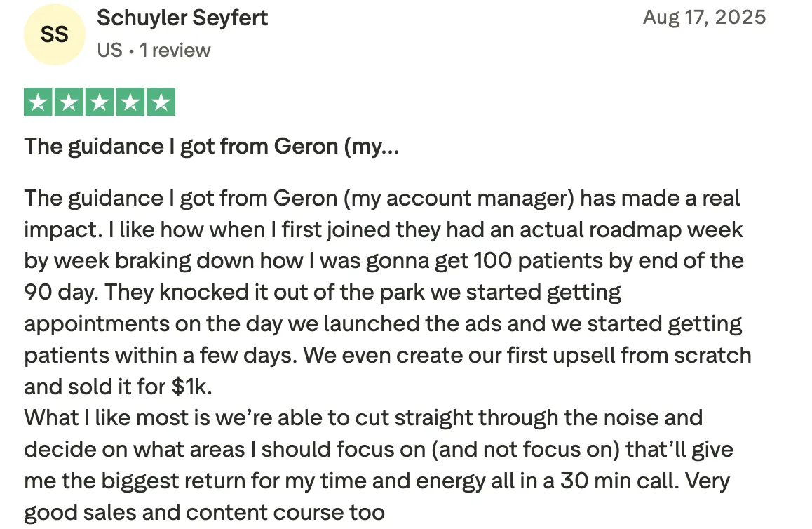This screenshot has width=812, height=529.
Task: Click the first green rating star
Action: 39,102
